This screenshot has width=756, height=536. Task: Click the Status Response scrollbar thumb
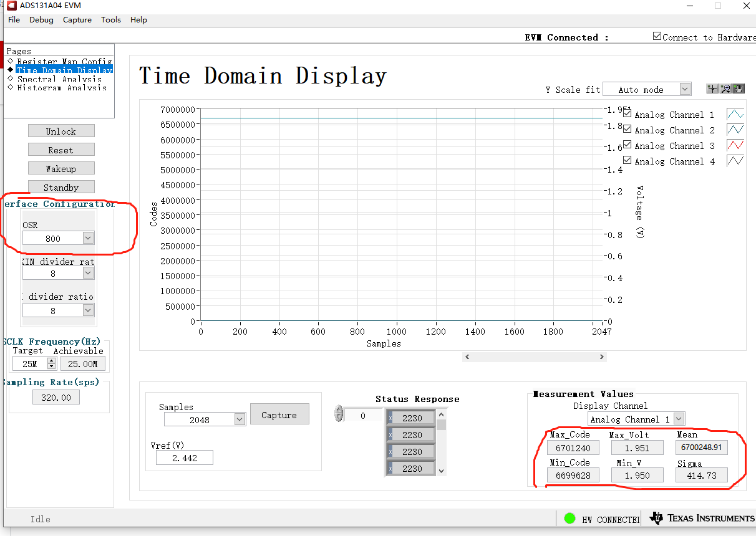coord(442,425)
